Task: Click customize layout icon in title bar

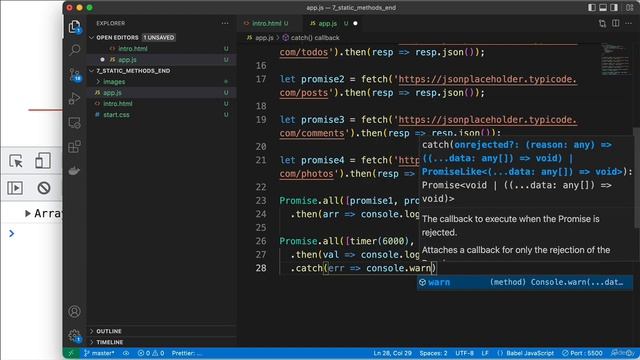Action: [629, 7]
